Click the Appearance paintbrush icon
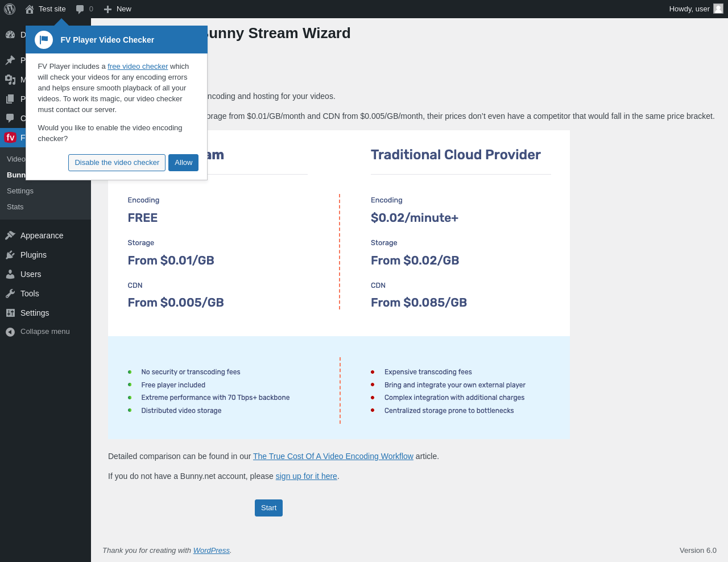This screenshot has height=562, width=728. pyautogui.click(x=10, y=235)
